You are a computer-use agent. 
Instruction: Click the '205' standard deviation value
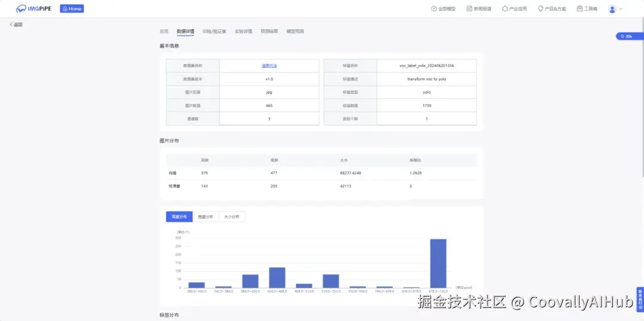click(274, 186)
